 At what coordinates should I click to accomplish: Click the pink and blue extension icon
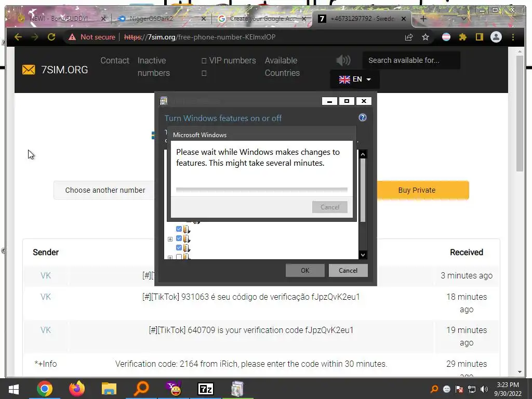pyautogui.click(x=446, y=37)
